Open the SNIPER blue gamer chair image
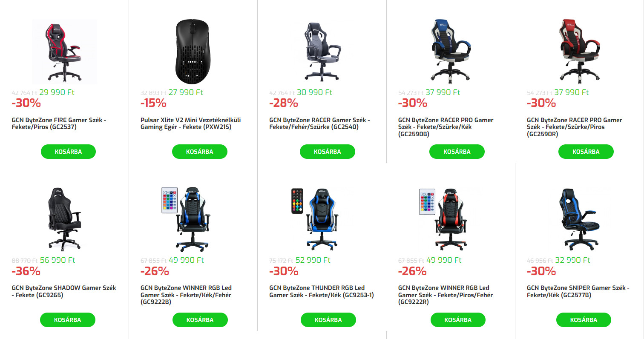This screenshot has height=339, width=644. (x=580, y=219)
